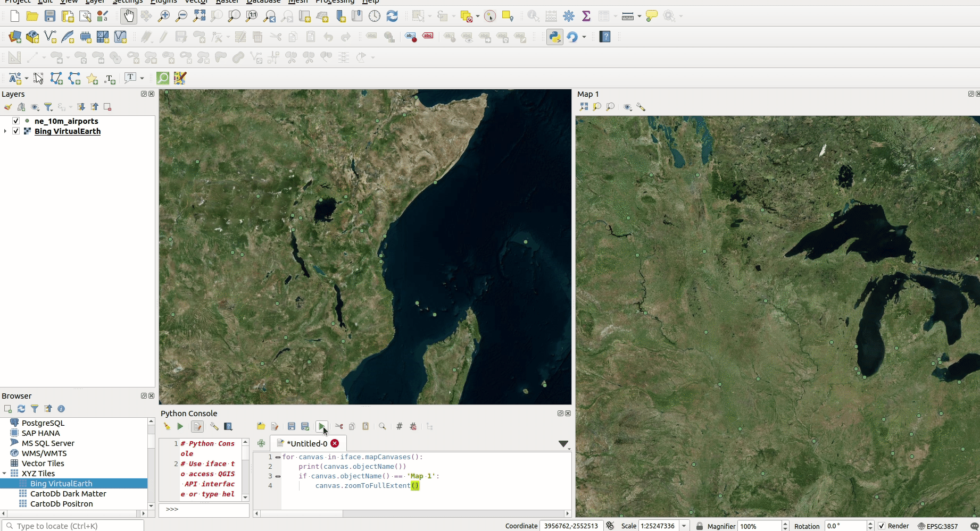Screen dimensions: 980x531
Task: Toggle the Render checkbox in status bar
Action: pos(882,526)
